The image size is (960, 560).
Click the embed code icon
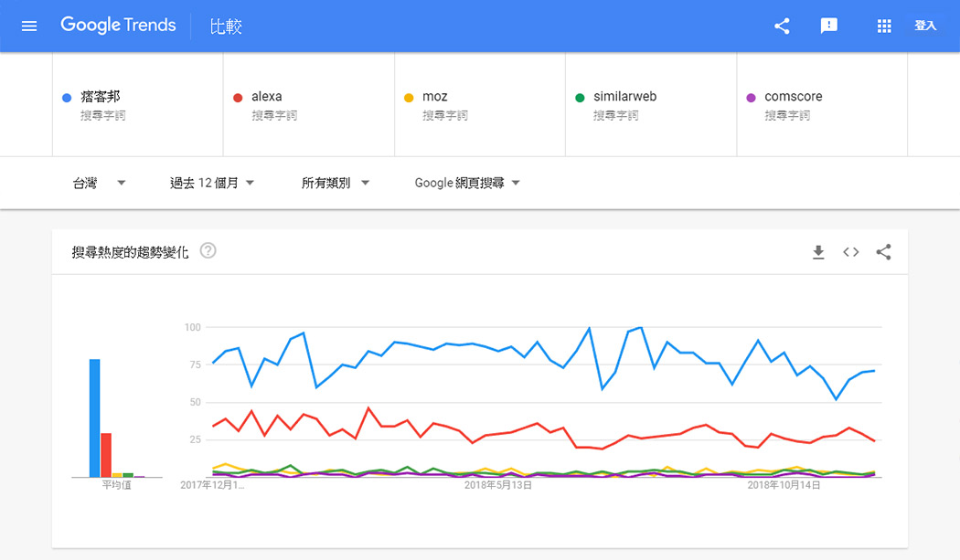[851, 252]
